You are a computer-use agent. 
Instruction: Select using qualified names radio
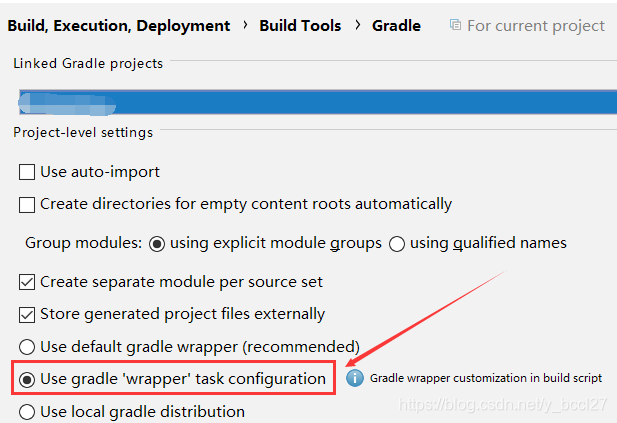pos(397,244)
